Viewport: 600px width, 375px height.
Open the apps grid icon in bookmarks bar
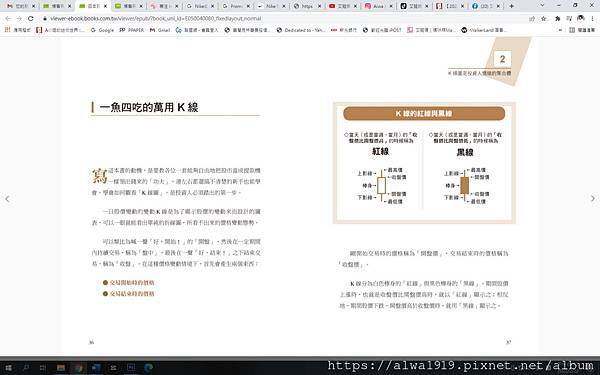[x=7, y=29]
